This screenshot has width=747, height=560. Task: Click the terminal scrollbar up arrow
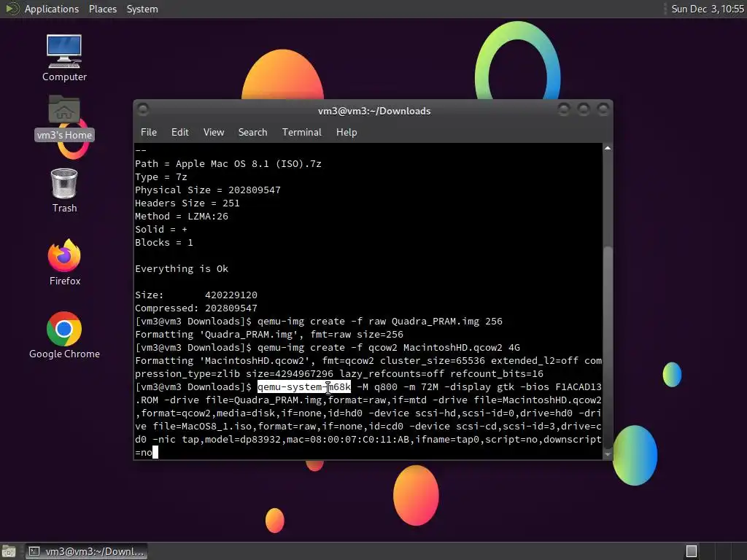pyautogui.click(x=608, y=149)
